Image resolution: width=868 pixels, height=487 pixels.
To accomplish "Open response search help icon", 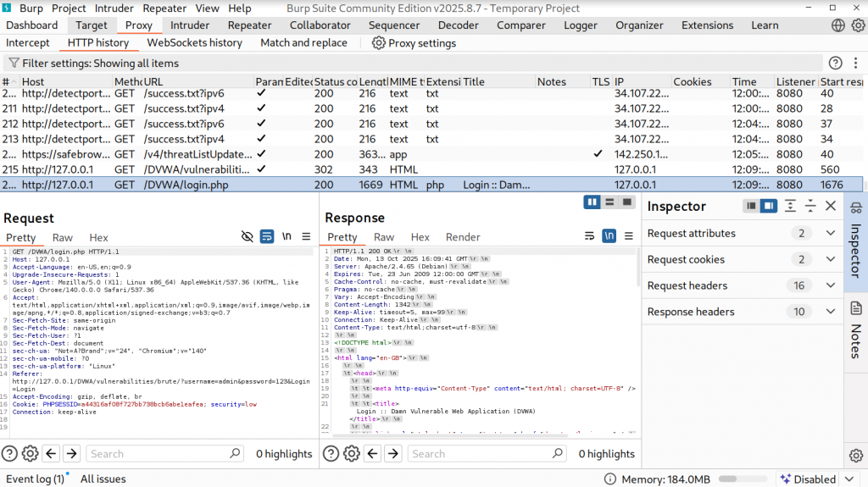I will coord(331,454).
